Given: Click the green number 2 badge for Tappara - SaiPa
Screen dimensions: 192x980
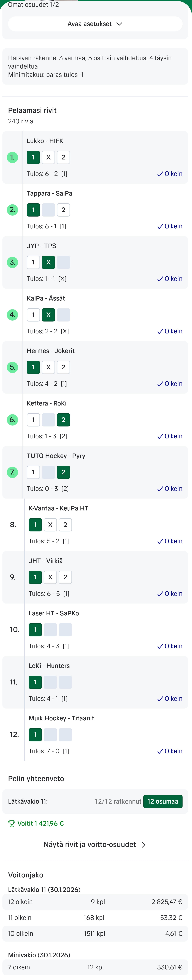Looking at the screenshot, I should [x=12, y=210].
